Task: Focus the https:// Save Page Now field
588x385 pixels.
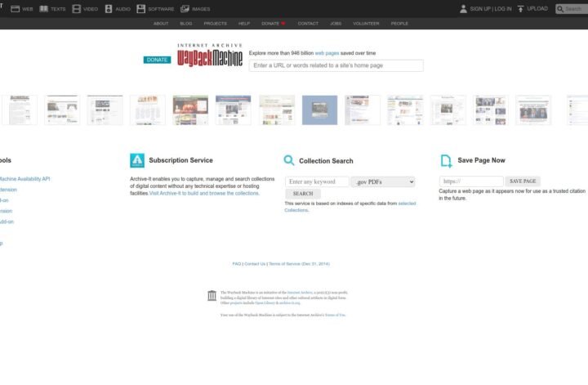Action: pyautogui.click(x=471, y=181)
